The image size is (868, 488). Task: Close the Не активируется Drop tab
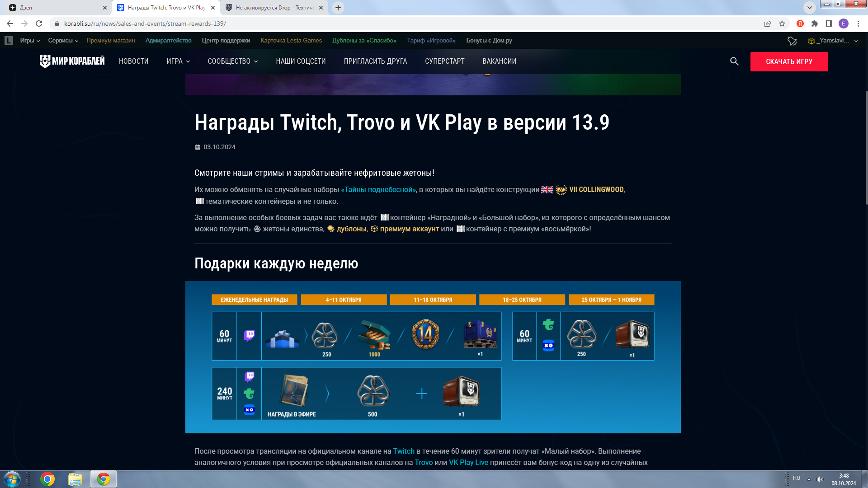[x=321, y=8]
